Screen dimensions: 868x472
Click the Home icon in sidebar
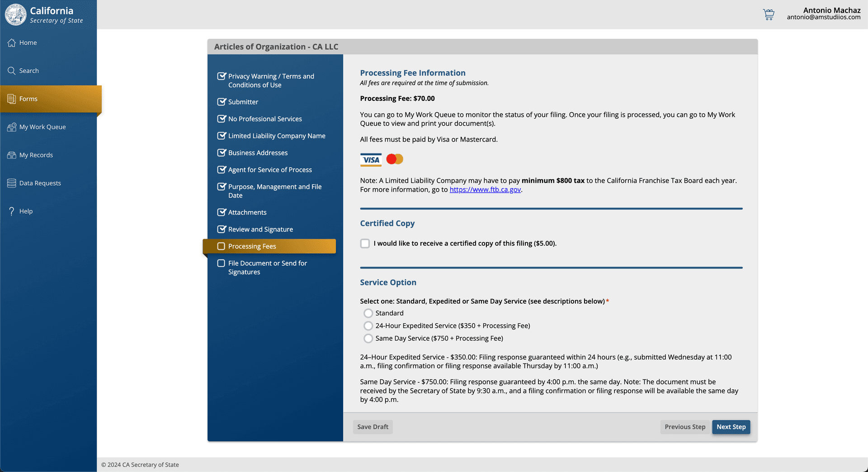[x=12, y=42]
